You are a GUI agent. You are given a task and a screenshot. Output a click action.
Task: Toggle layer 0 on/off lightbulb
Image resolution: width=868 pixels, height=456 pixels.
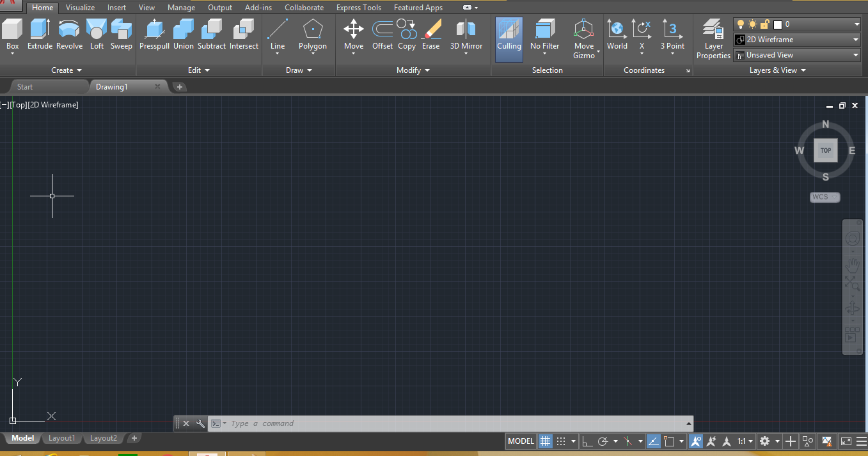click(741, 24)
